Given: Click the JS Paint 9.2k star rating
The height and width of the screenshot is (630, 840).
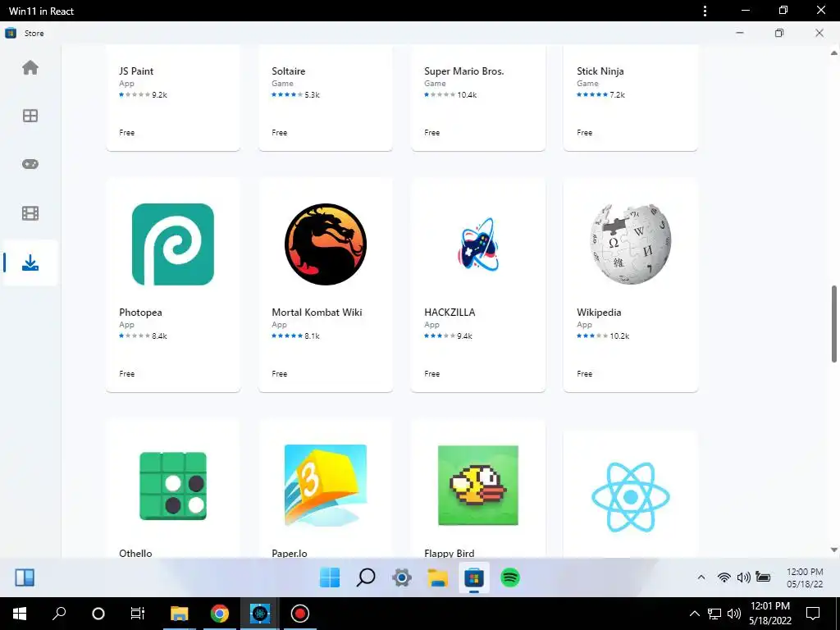Looking at the screenshot, I should point(143,95).
